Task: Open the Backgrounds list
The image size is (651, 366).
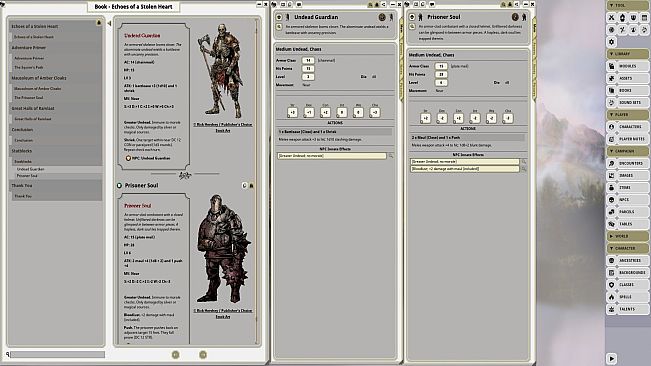Action: tap(627, 272)
